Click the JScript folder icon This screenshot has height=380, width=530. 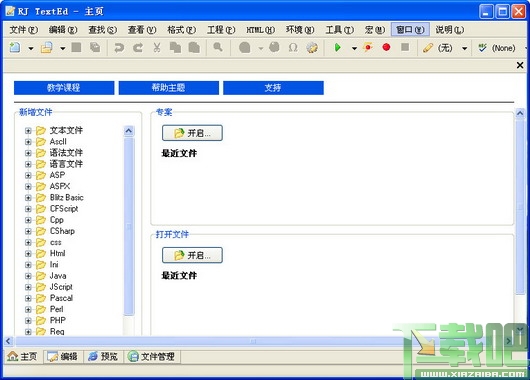(x=41, y=287)
